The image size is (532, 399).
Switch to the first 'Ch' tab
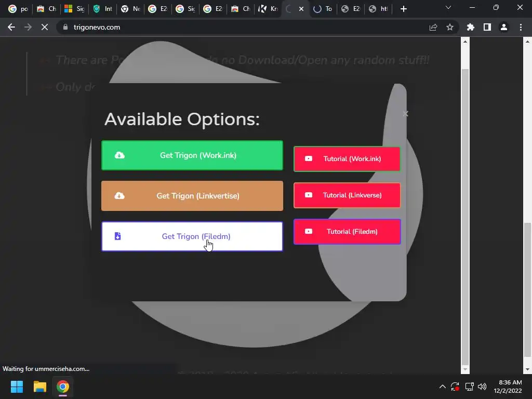coord(46,9)
